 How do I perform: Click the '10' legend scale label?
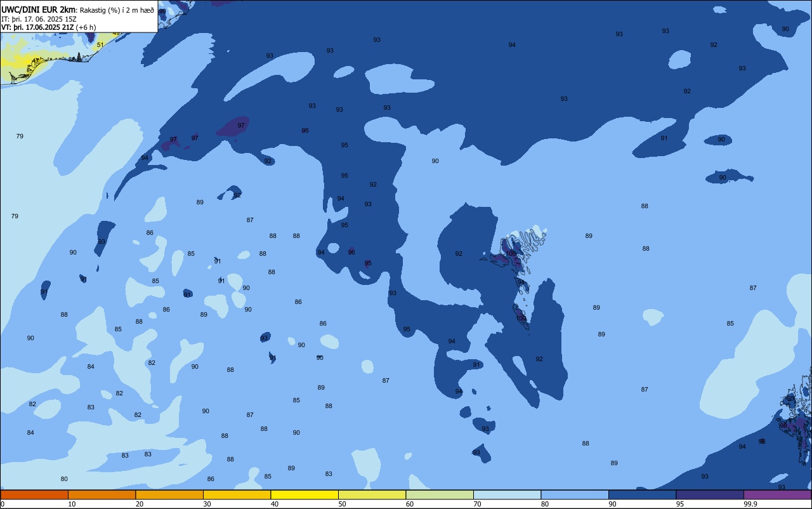pyautogui.click(x=72, y=504)
